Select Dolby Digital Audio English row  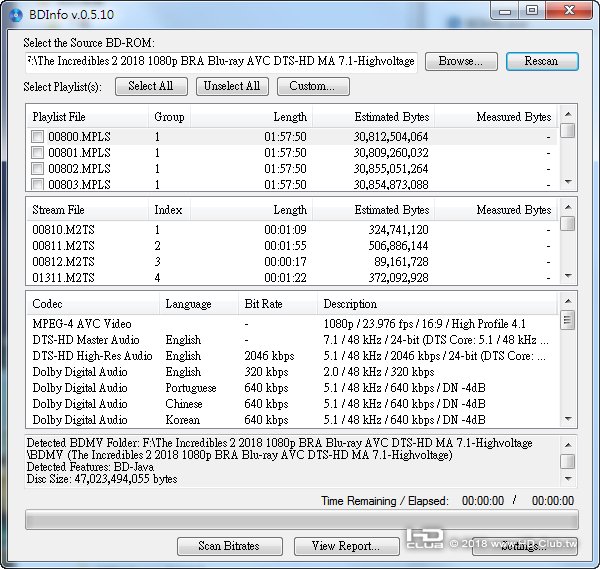pyautogui.click(x=292, y=372)
